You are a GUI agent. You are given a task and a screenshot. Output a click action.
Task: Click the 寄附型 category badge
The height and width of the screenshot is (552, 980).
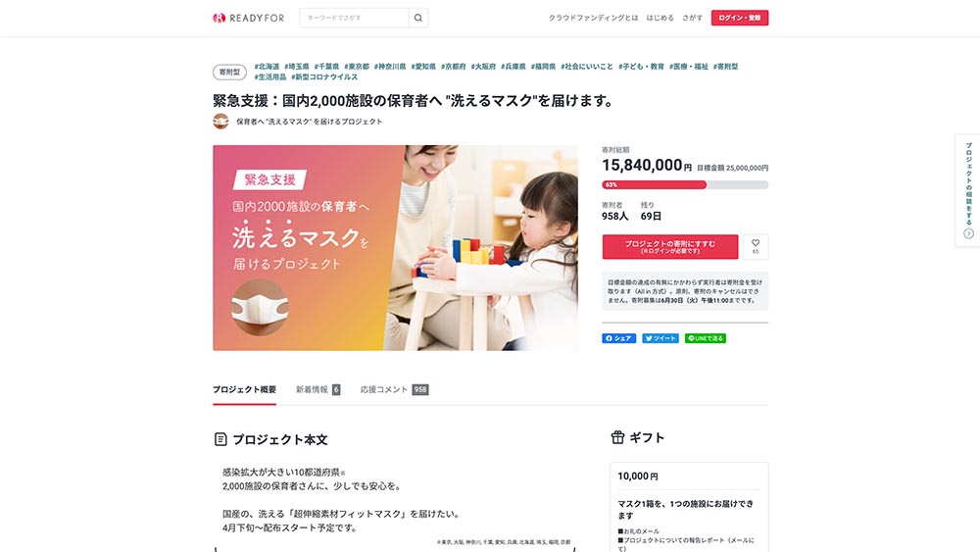coord(229,72)
